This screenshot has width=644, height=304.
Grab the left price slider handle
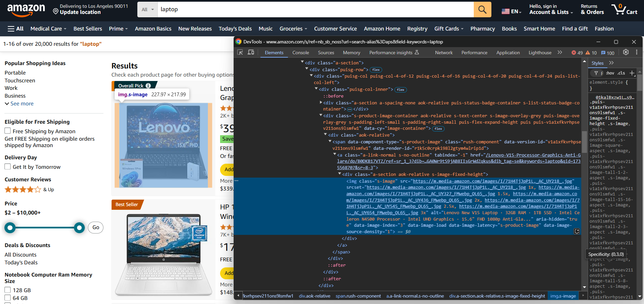point(10,228)
